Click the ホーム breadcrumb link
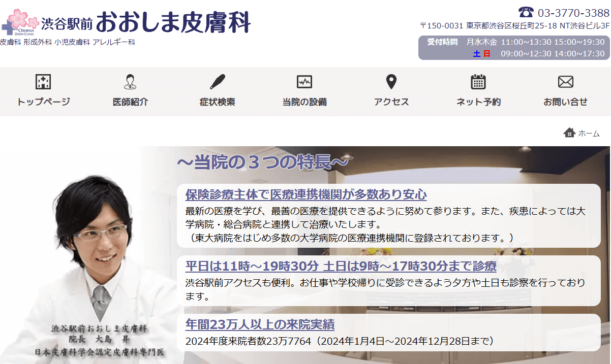This screenshot has height=364, width=611. click(589, 134)
